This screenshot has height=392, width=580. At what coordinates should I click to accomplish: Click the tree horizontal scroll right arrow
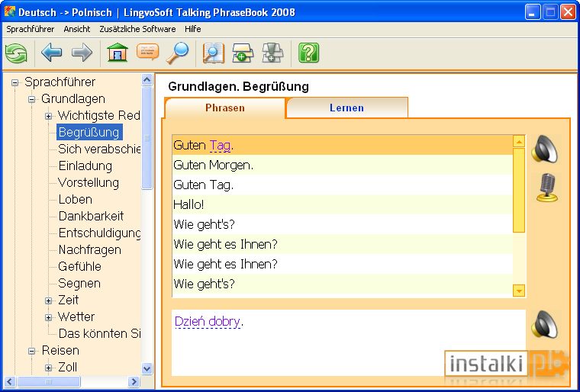pos(134,381)
